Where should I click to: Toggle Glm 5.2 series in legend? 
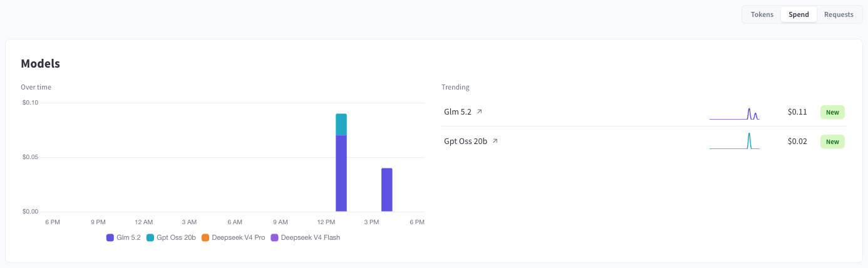click(x=123, y=237)
